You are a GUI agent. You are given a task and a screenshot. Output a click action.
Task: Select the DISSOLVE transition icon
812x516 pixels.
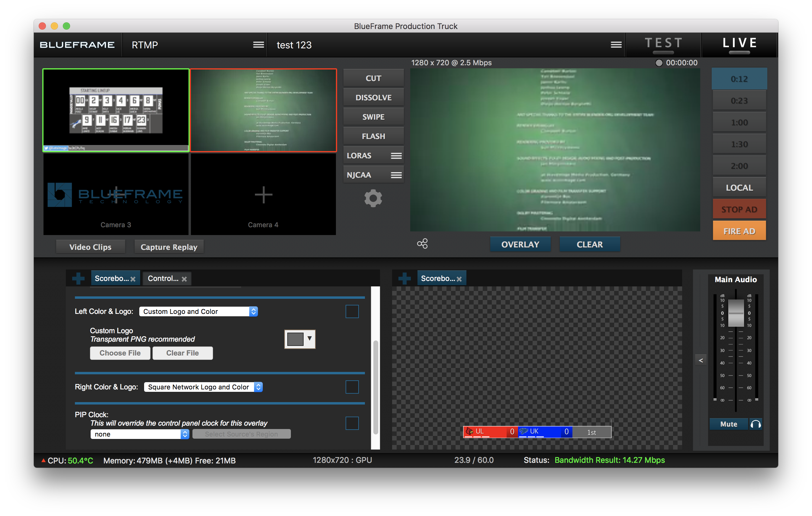[373, 97]
